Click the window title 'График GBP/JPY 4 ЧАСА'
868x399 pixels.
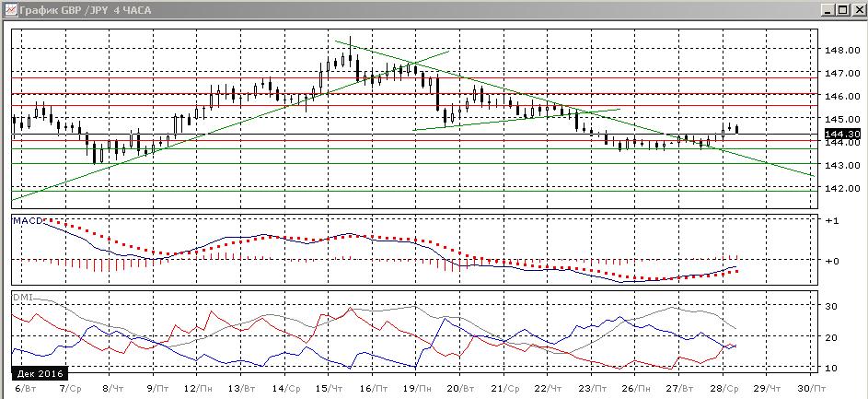tap(85, 10)
